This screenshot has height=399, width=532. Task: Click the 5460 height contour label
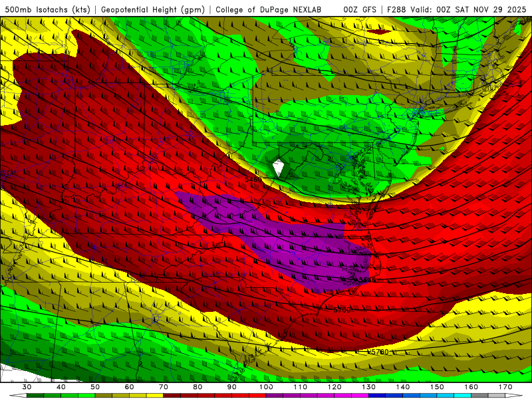click(x=253, y=179)
